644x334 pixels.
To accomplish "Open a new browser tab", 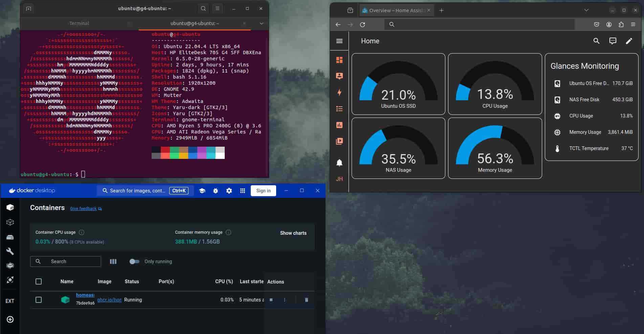I will point(442,11).
